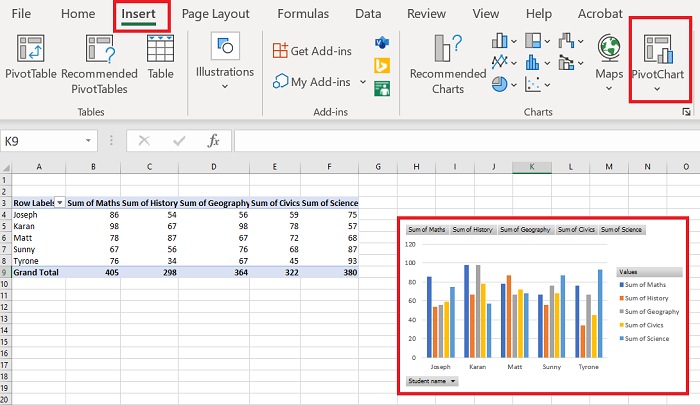Viewport: 700px width, 405px height.
Task: Click the Sum of Maths legend swatch
Action: [x=621, y=285]
